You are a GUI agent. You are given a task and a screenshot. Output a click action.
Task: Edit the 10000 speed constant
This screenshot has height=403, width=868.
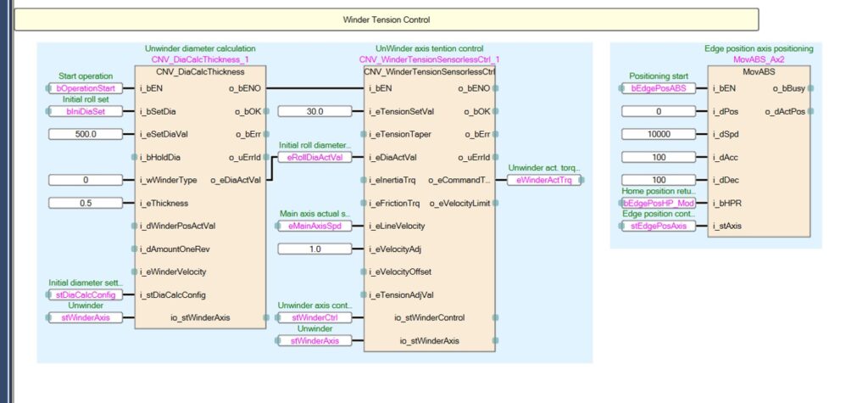659,134
